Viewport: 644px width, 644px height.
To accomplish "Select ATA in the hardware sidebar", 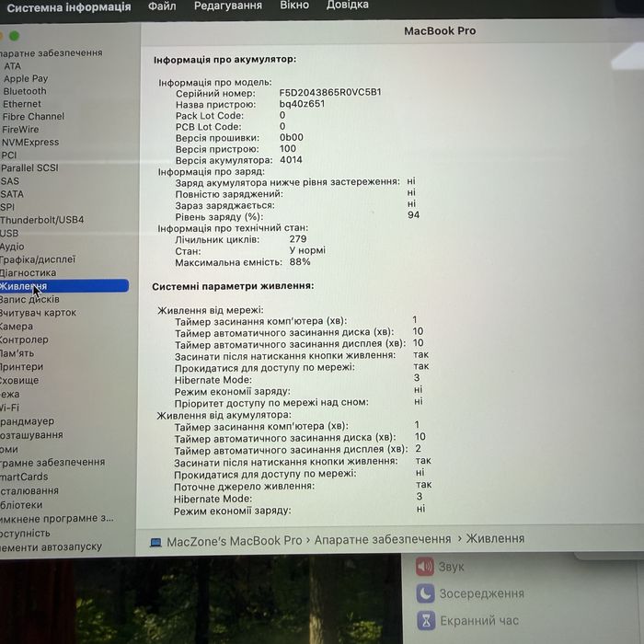I will pos(13,66).
